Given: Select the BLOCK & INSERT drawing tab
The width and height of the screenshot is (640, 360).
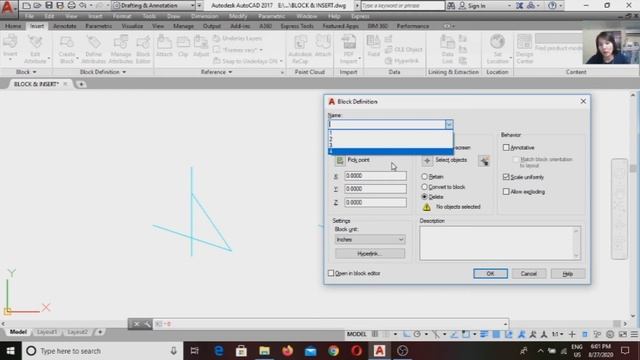Looking at the screenshot, I should tap(36, 84).
